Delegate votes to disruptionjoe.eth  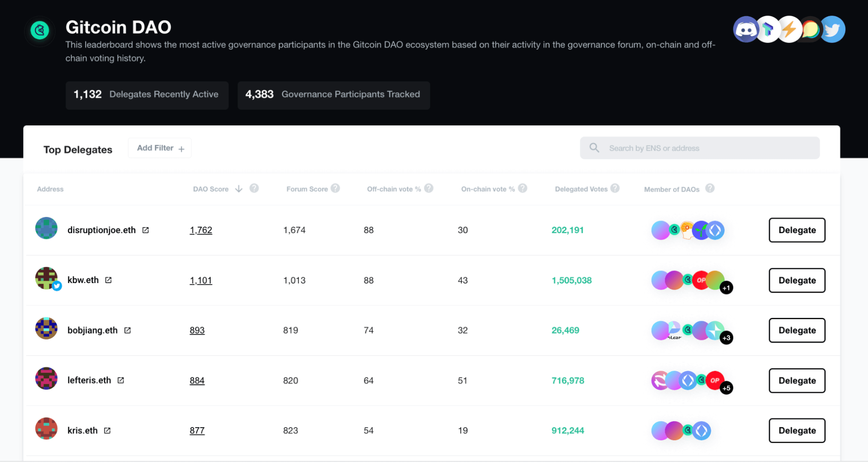[x=796, y=230]
